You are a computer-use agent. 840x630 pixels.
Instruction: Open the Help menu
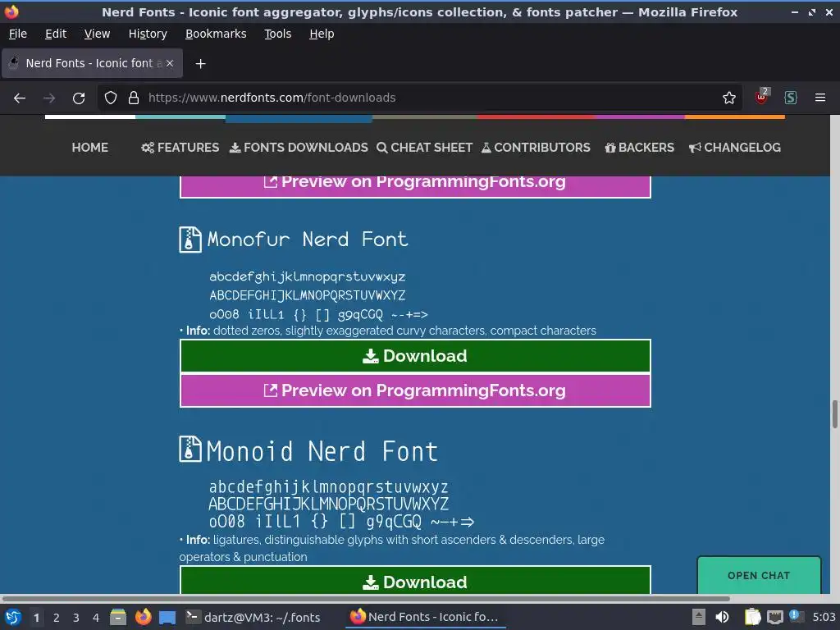322,34
